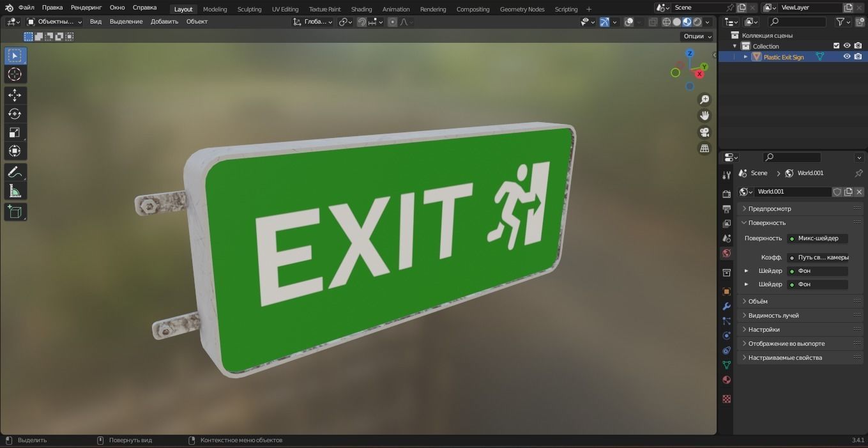Toggle fake user shield for World.001
The width and height of the screenshot is (868, 448).
point(837,192)
